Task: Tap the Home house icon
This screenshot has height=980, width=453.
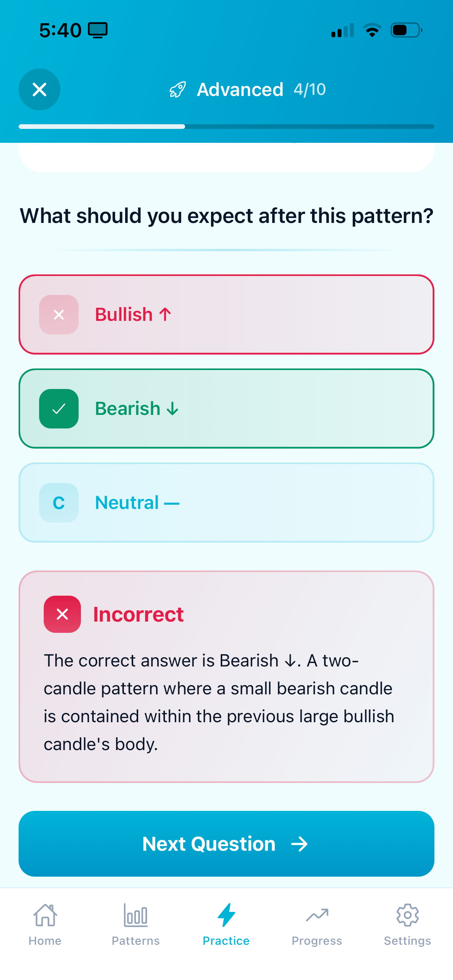Action: click(45, 915)
